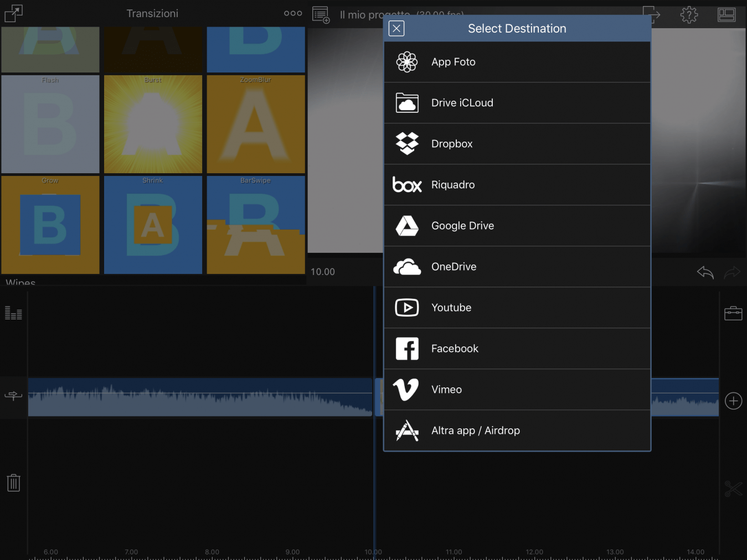Split clip with scissors icon

coord(733,489)
